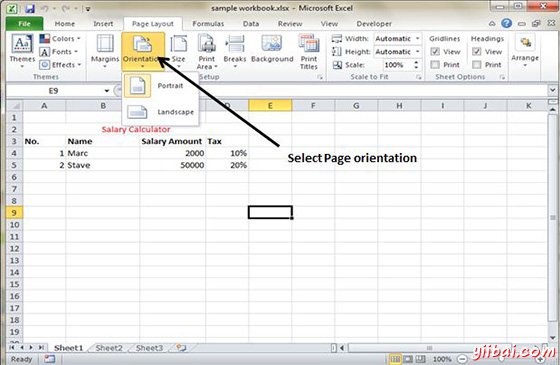This screenshot has width=560, height=365.
Task: Go to last sheet navigation arrow
Action: [41, 348]
